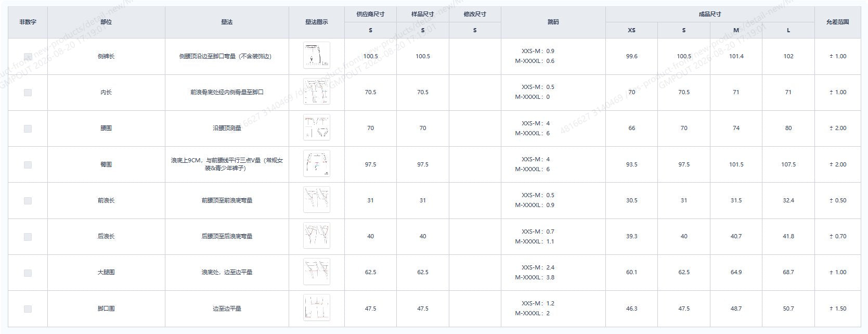This screenshot has width=868, height=334.
Task: Click the 量法图示 column header
Action: [x=316, y=22]
